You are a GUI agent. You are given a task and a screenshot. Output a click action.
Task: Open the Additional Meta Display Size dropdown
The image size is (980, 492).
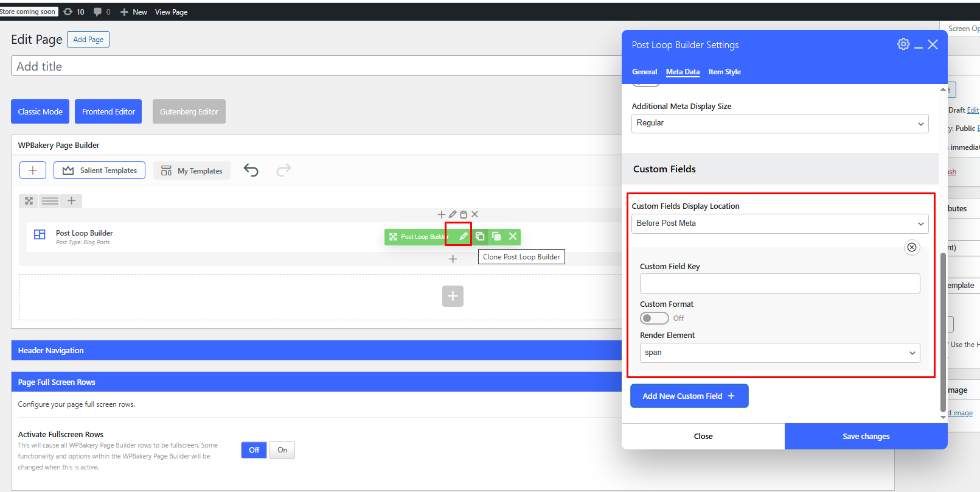[780, 123]
